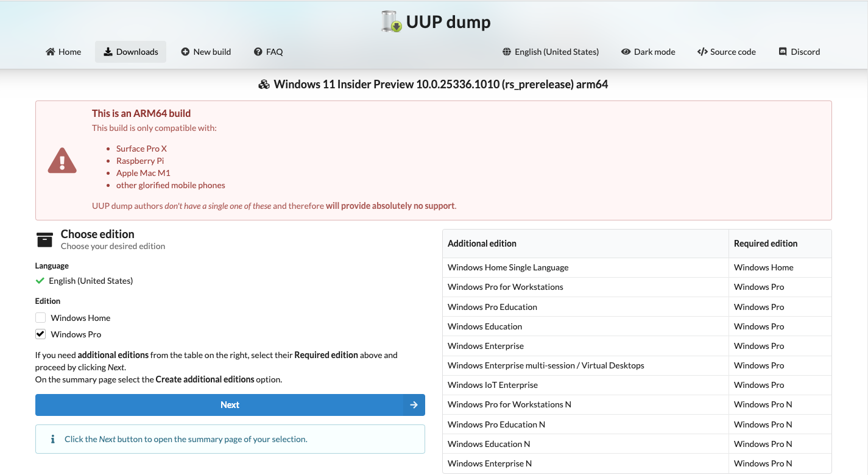Click the Surface Pro X list item

tap(141, 149)
